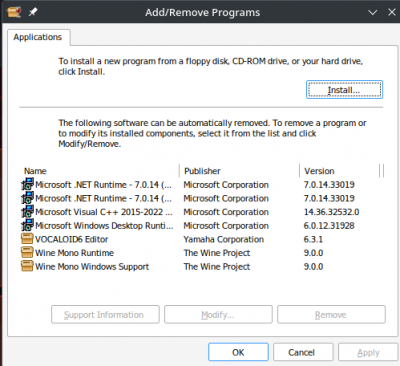
Task: Switch to the Applications tab
Action: tap(38, 37)
